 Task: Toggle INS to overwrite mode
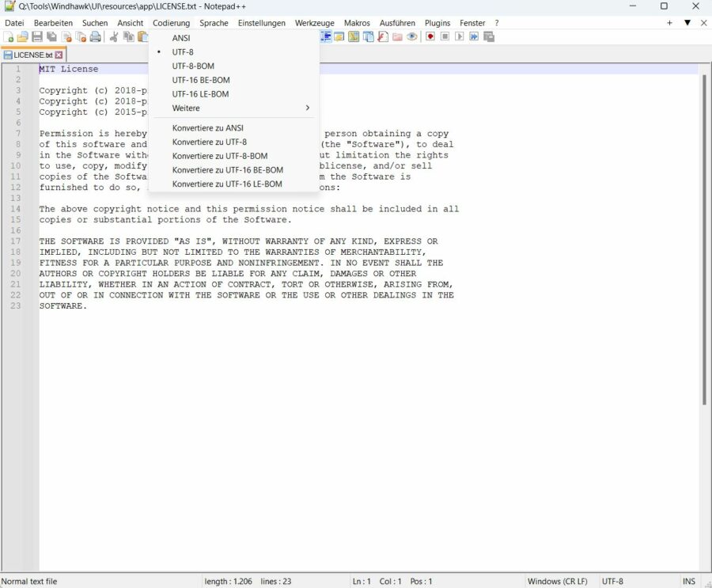(x=688, y=581)
